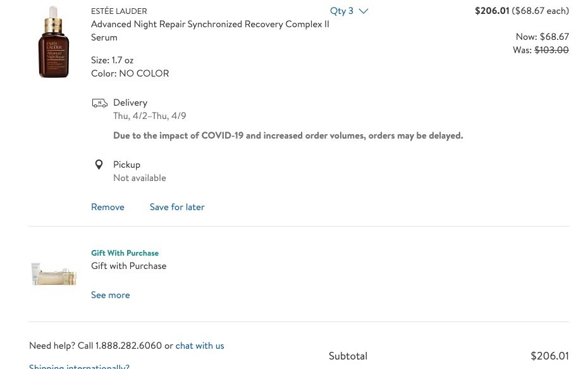Click the delivery truck icon
This screenshot has height=369, width=588.
(100, 103)
